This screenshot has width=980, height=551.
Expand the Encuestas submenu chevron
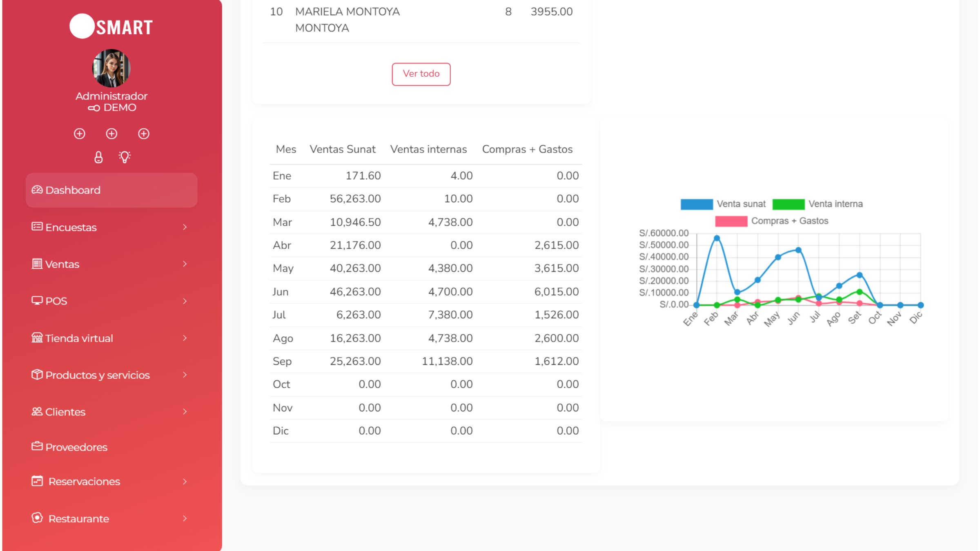point(185,227)
